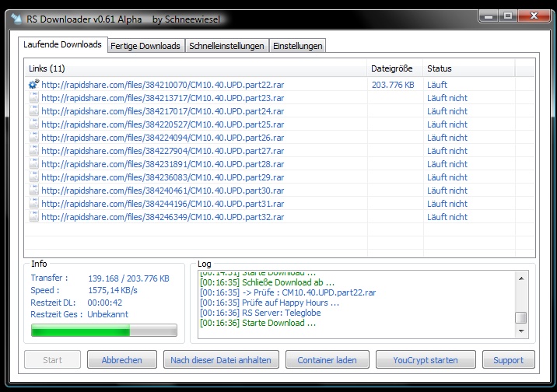The width and height of the screenshot is (557, 392).
Task: Click the file icon beside part31.rar link
Action: [x=33, y=203]
